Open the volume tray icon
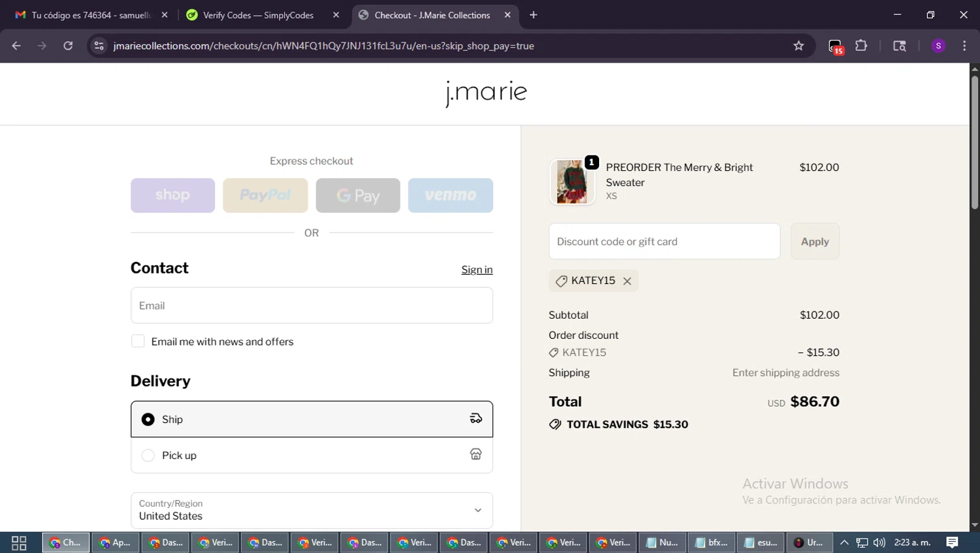 point(879,543)
